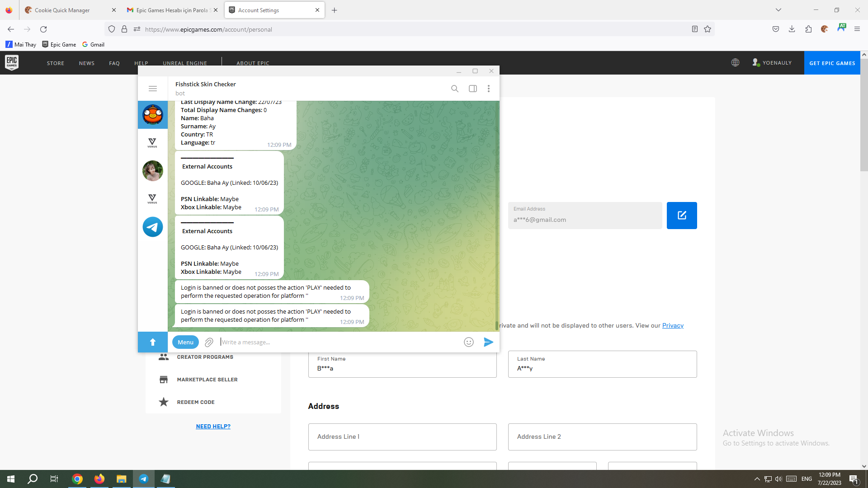Open File Explorer from taskbar
Image resolution: width=868 pixels, height=488 pixels.
pos(121,479)
